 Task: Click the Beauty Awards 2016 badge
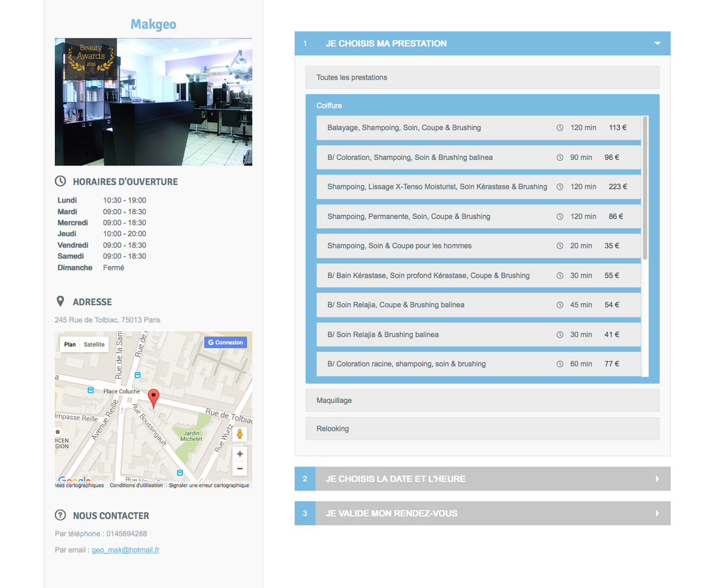[91, 57]
